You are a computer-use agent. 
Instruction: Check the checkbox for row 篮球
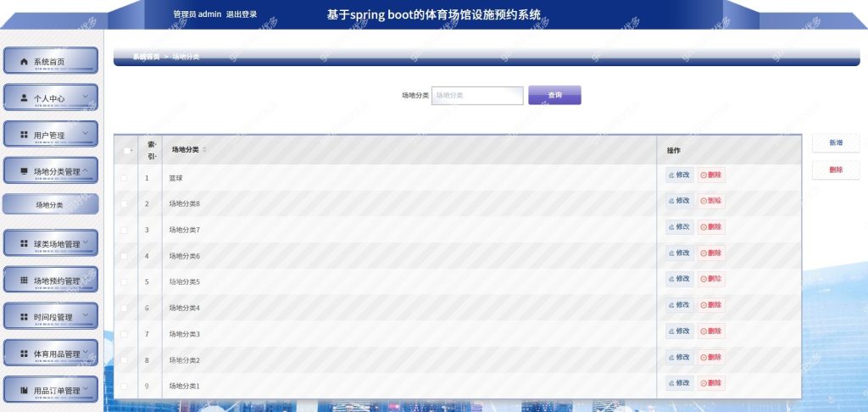[x=124, y=178]
